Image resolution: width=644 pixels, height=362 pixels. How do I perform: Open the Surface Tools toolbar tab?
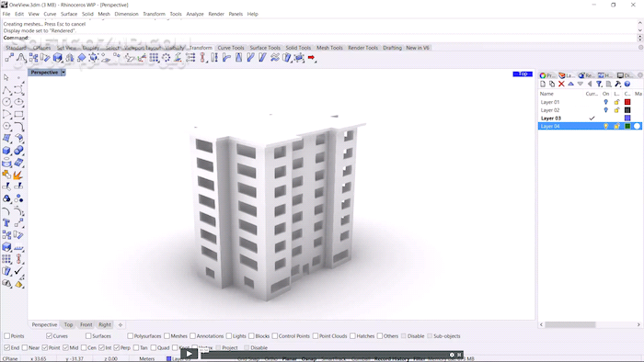pyautogui.click(x=265, y=48)
